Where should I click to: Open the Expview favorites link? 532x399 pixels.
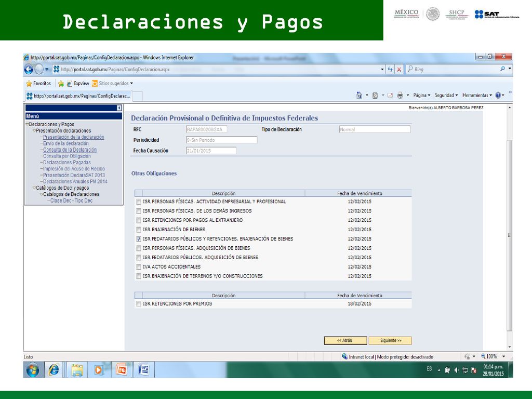78,84
